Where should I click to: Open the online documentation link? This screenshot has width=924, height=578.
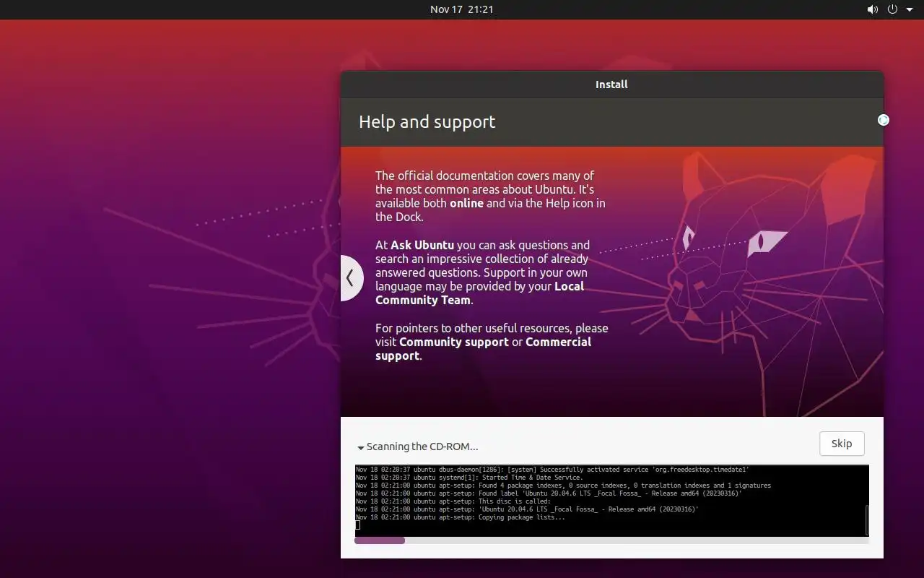466,203
